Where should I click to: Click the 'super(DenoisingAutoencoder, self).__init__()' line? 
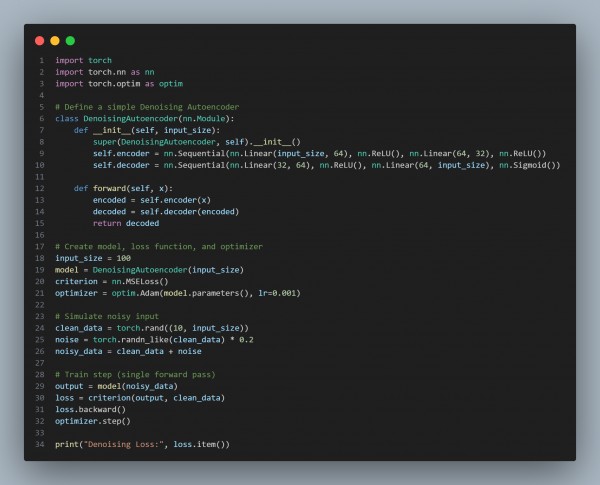[197, 142]
